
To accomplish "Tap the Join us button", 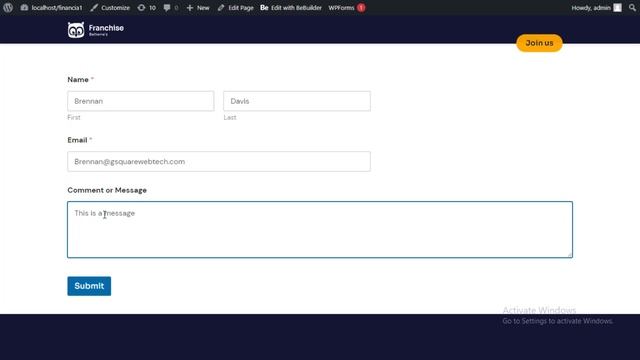I will pos(539,43).
